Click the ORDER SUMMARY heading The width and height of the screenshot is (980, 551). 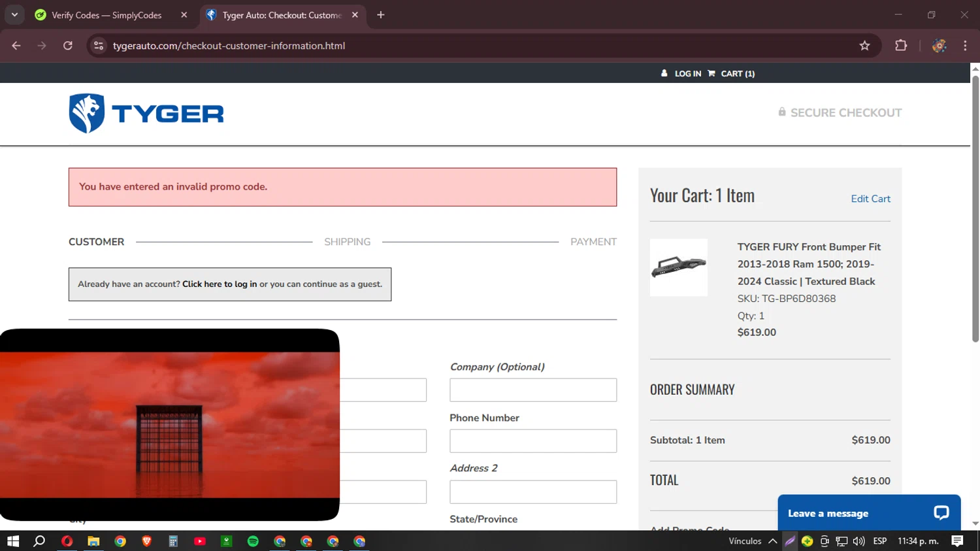[693, 390]
